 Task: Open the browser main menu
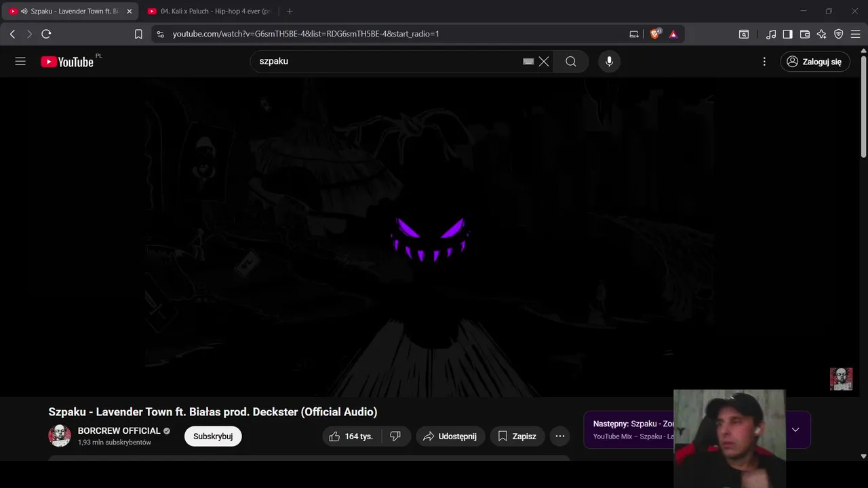tap(856, 34)
